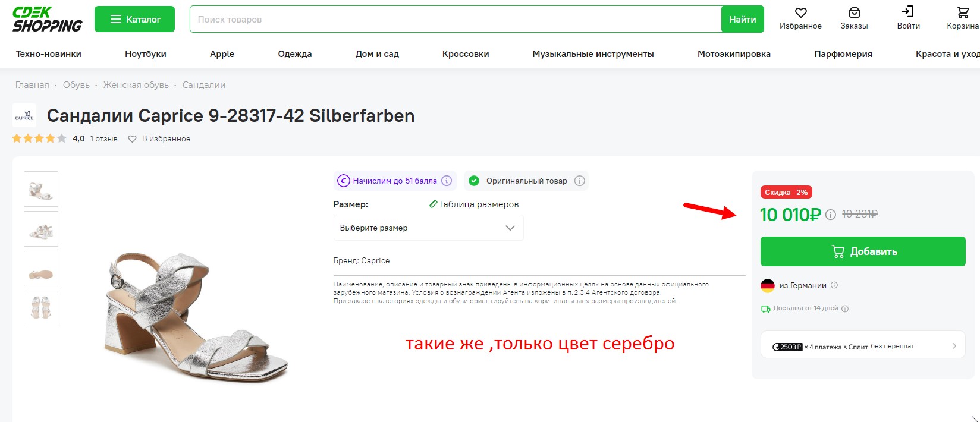Viewport: 980px width, 422px height.
Task: Open the Заказы orders icon
Action: point(854,13)
